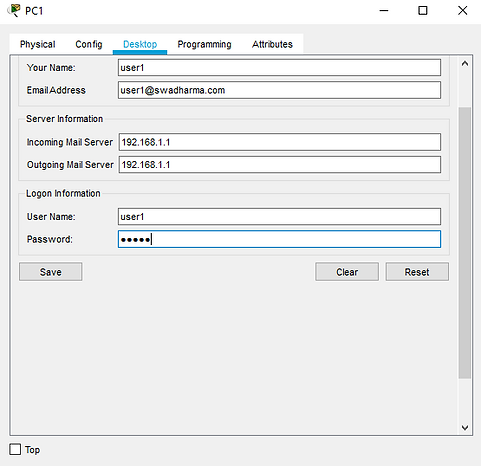Screen dimensions: 481x466
Task: Open the Attributes tab
Action: [x=272, y=44]
